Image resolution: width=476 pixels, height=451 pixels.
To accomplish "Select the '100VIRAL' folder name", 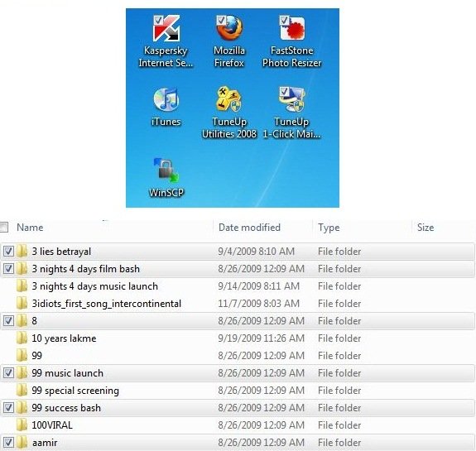I will 52,425.
